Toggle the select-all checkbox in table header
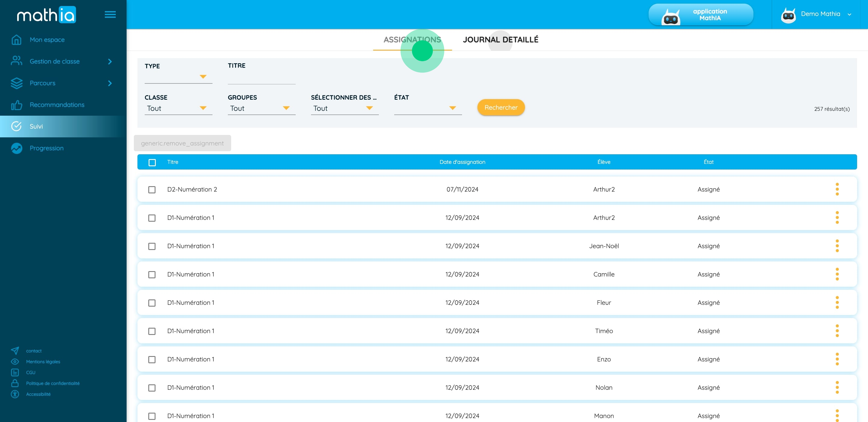 pos(152,163)
